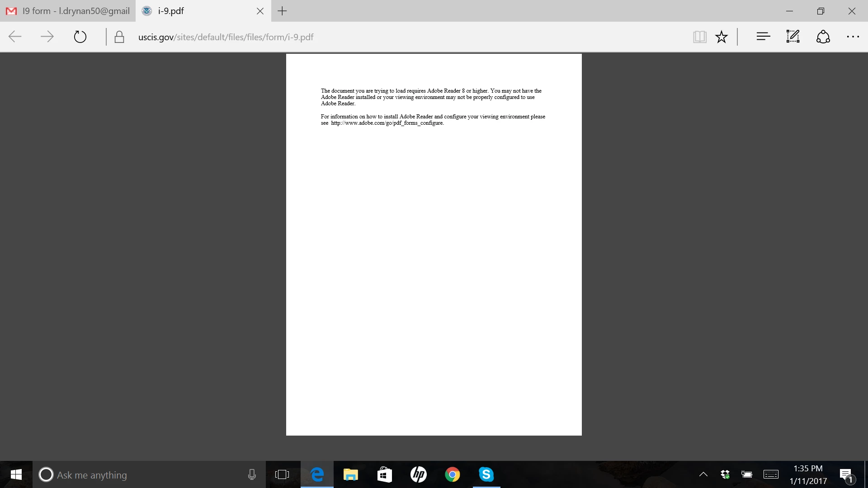This screenshot has width=868, height=488.
Task: Add page to favorites with star
Action: [x=722, y=37]
